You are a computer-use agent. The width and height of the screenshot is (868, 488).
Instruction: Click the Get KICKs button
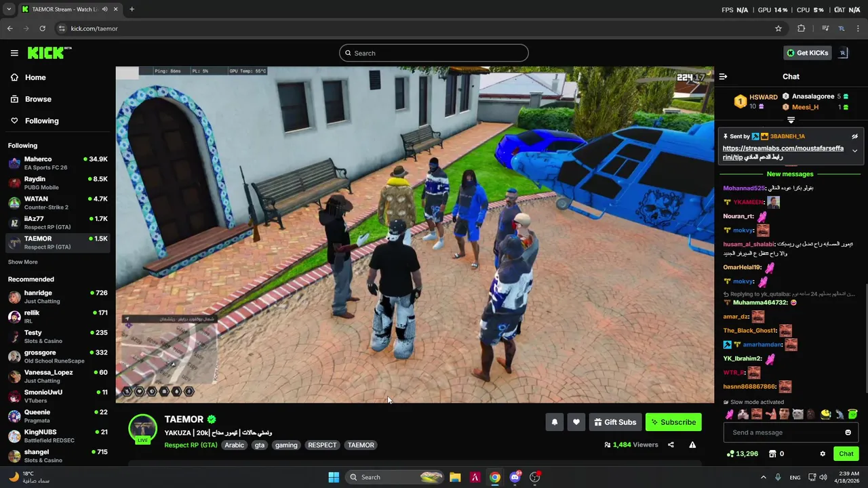click(807, 53)
